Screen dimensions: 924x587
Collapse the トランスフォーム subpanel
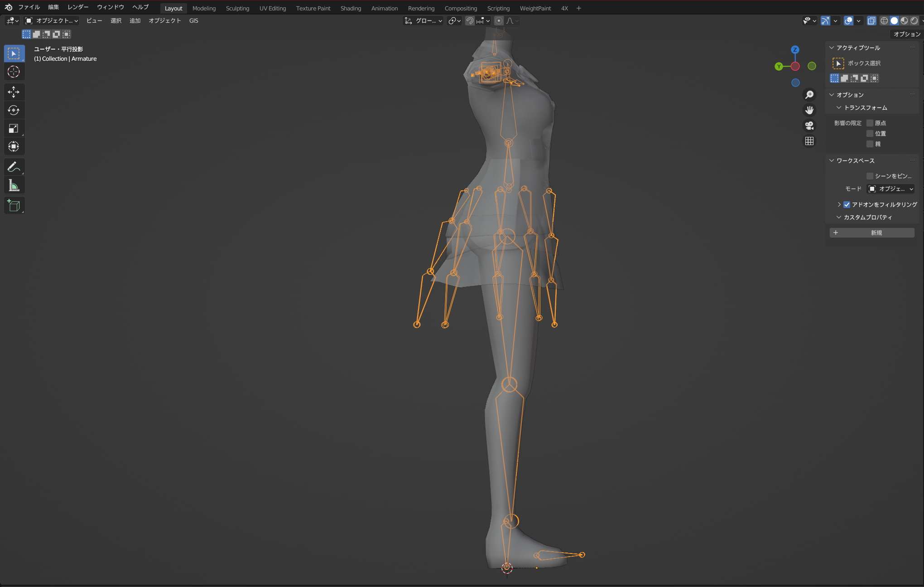coord(839,107)
